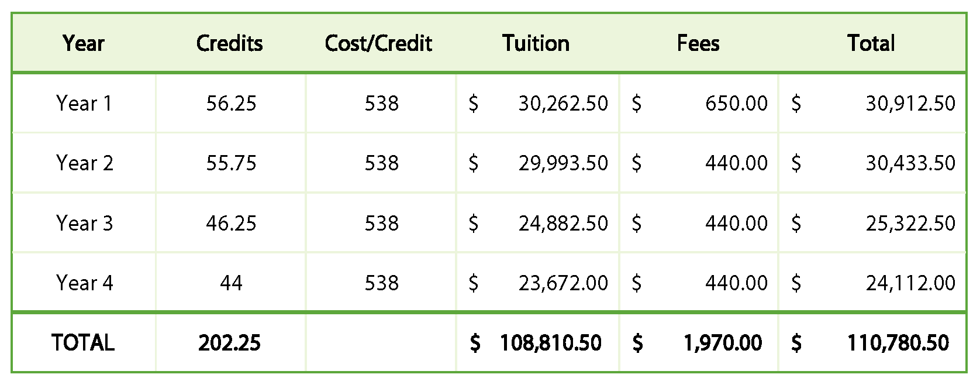
Task: Select the Year 3 row label
Action: tap(84, 223)
